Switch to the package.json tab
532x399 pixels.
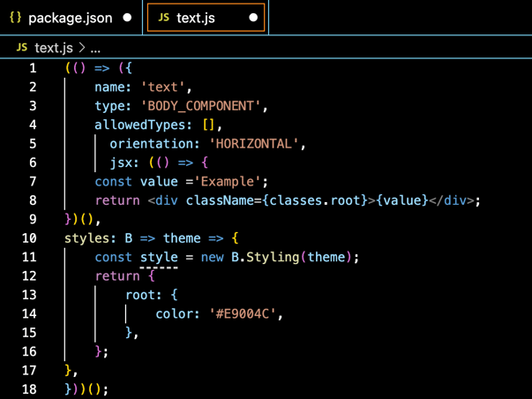70,18
